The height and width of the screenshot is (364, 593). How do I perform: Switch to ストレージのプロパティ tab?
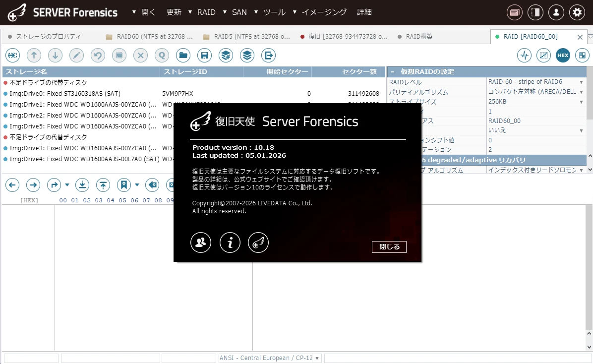[x=49, y=37]
